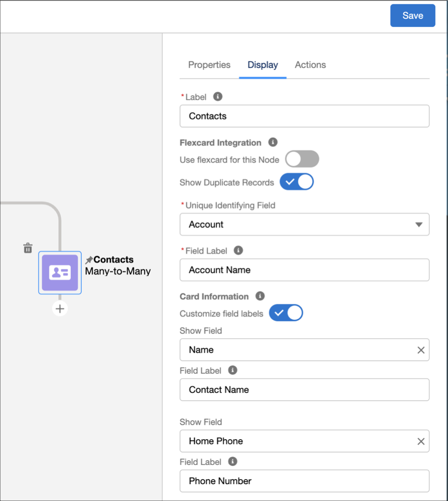The image size is (448, 501).
Task: Clear the Name show field with the X
Action: (x=421, y=350)
